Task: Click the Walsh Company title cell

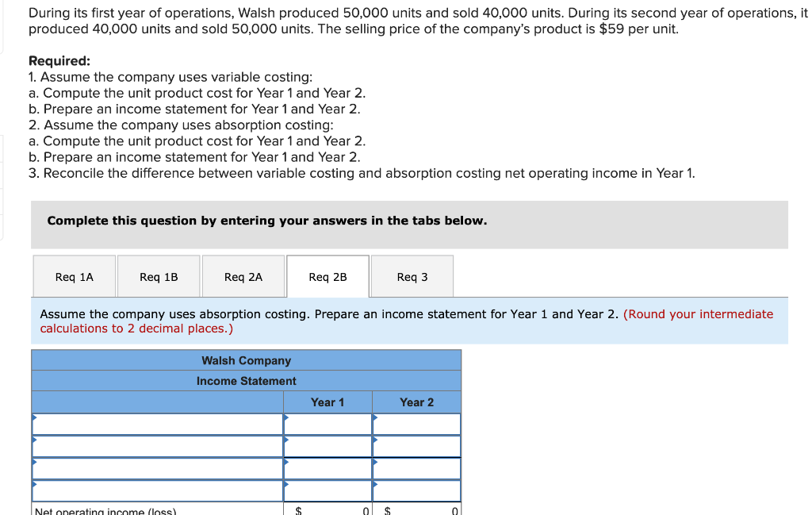Action: (x=245, y=360)
